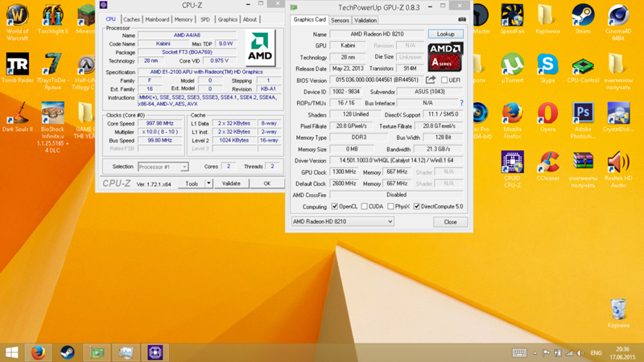Switch to GPU-Z Sensors tab
The height and width of the screenshot is (362, 644).
coord(340,20)
